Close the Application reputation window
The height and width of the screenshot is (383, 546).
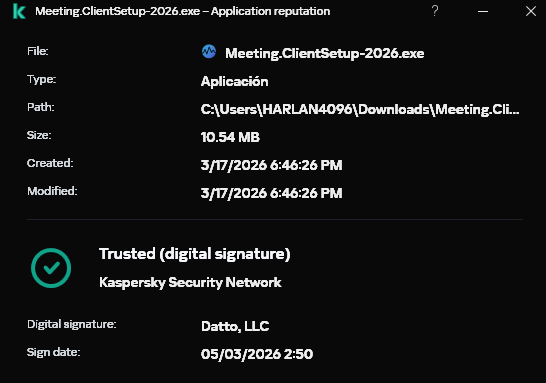pyautogui.click(x=531, y=11)
